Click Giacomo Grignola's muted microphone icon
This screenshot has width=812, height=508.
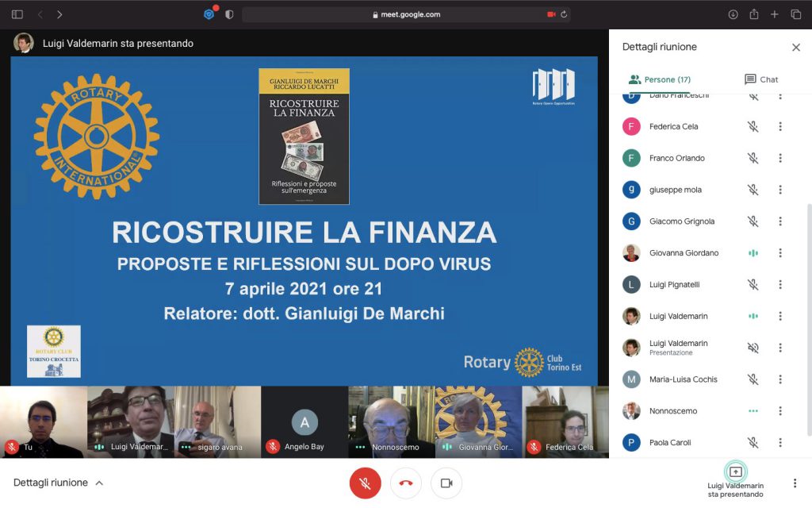tap(753, 221)
